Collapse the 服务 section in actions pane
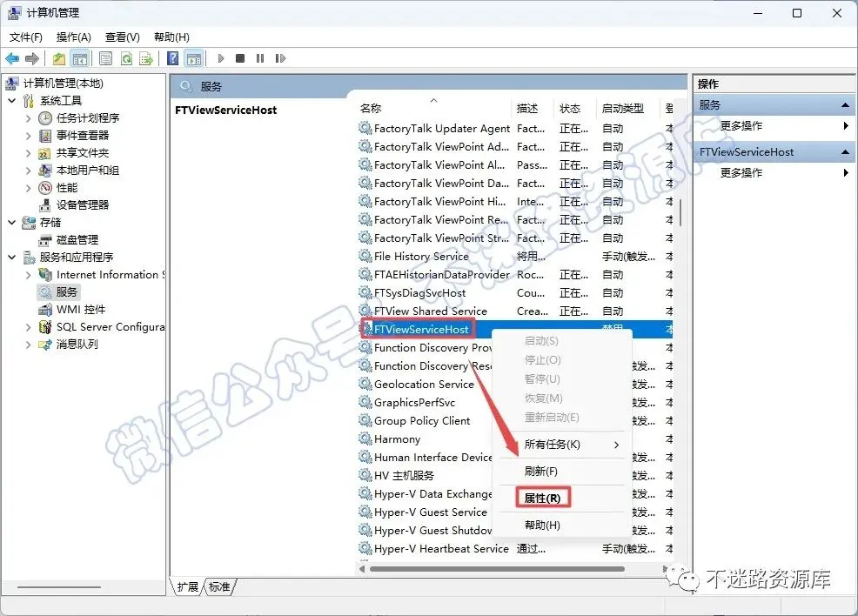Screen dimensions: 858x616 [845, 105]
